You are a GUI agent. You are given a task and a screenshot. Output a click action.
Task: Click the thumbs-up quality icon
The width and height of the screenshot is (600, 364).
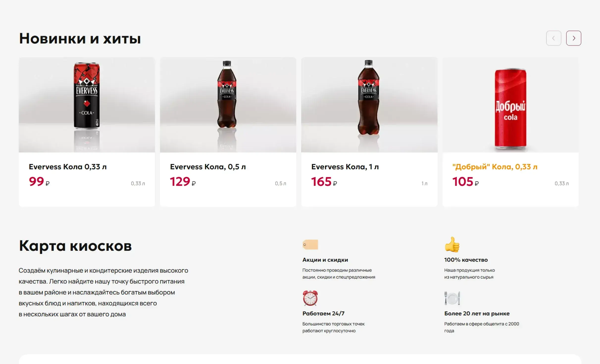[452, 244]
